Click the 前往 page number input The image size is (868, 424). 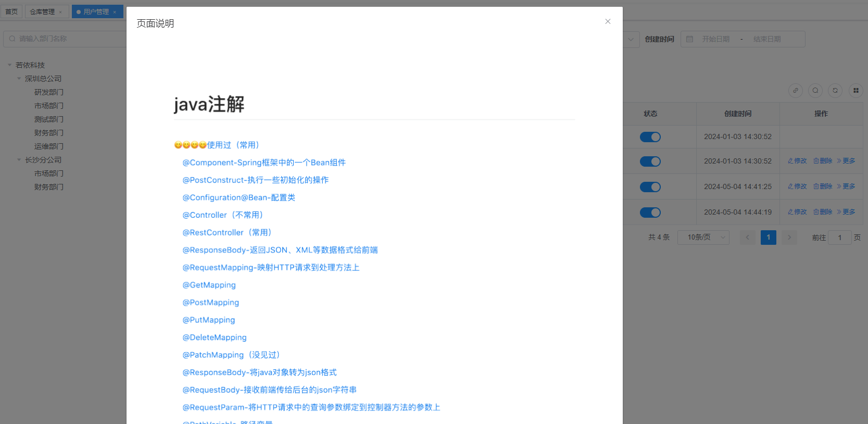[840, 238]
